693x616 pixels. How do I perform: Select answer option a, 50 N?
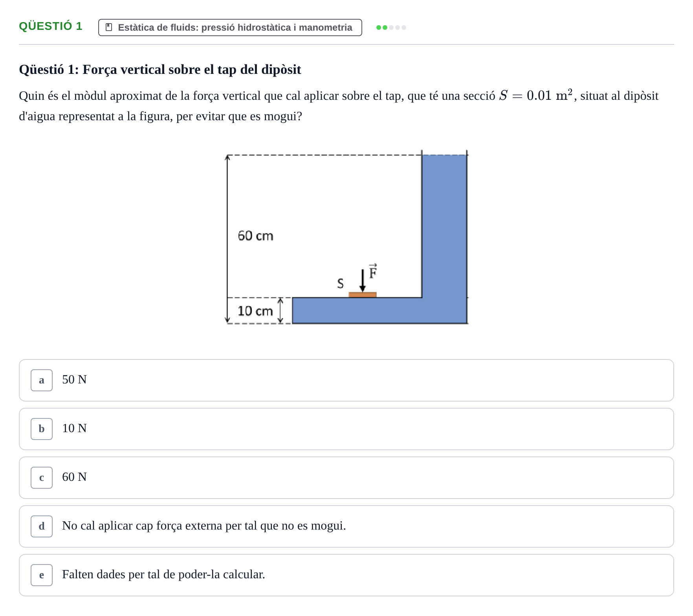(346, 380)
